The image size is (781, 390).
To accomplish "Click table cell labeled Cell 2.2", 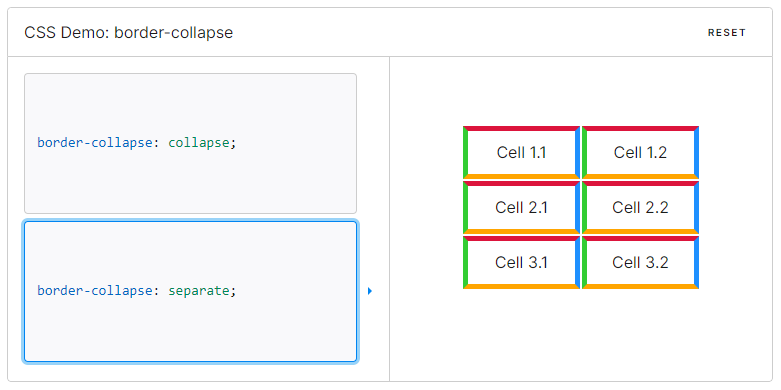I will pos(640,207).
